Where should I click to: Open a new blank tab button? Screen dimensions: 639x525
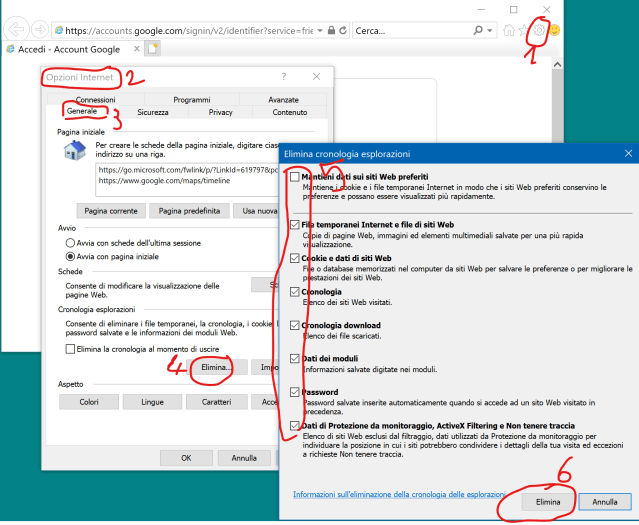(x=153, y=48)
